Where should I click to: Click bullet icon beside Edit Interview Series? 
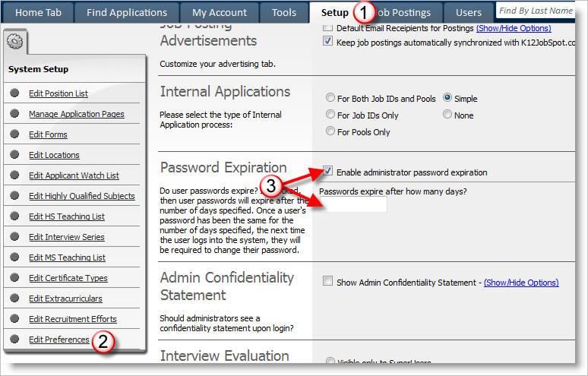(x=14, y=236)
